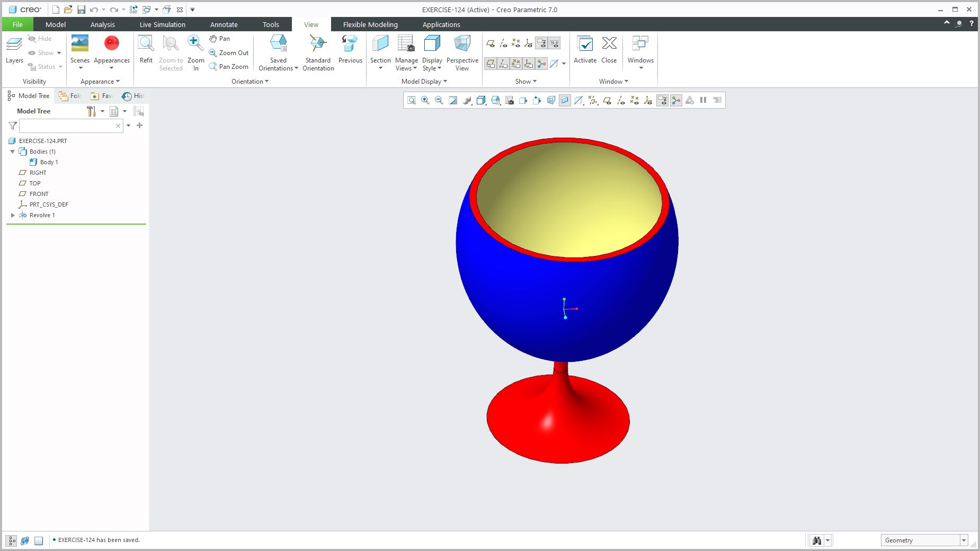Switch to the Folder browser panel tab
Image resolution: width=980 pixels, height=551 pixels.
(70, 96)
